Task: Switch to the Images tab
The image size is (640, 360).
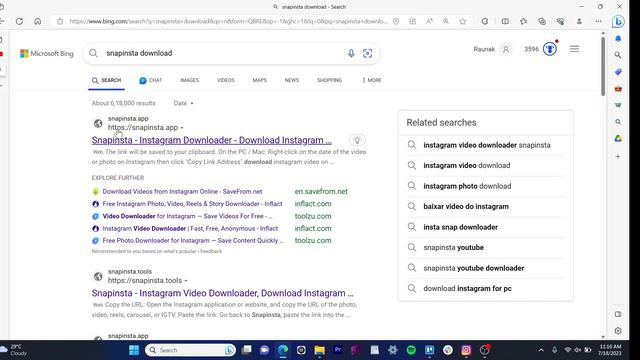Action: click(189, 80)
